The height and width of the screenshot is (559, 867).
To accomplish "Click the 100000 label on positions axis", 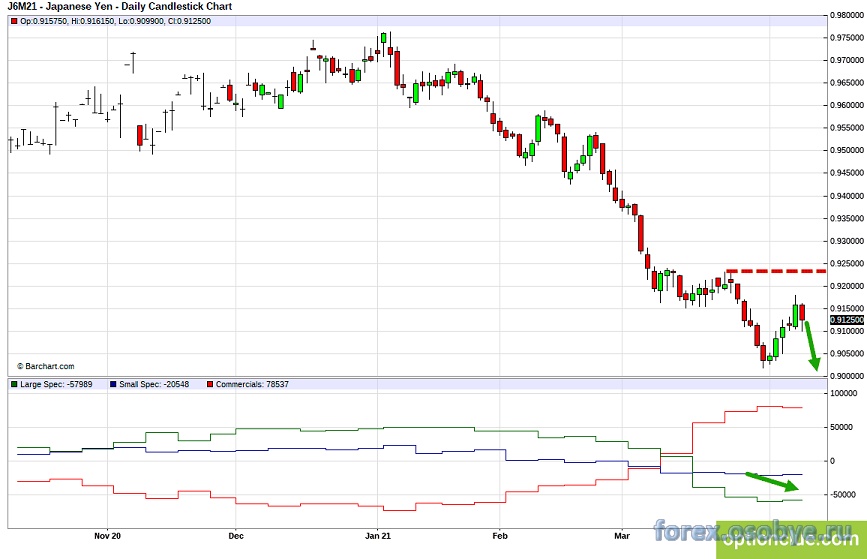I will pos(843,394).
